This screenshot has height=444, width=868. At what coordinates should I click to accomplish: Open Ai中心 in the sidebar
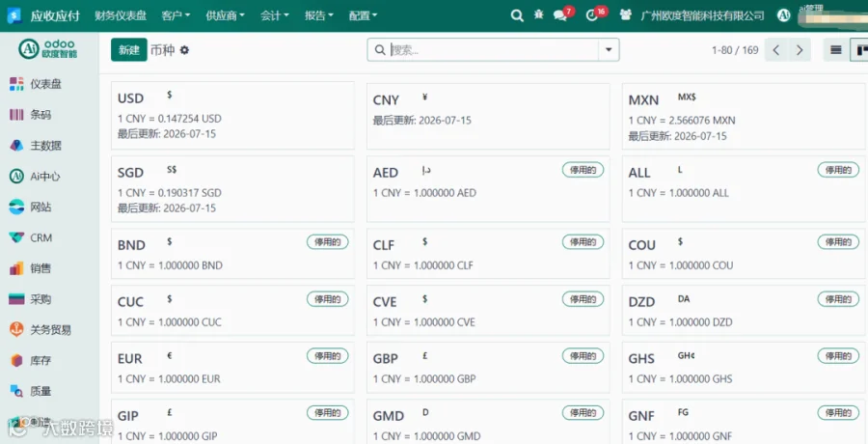coord(35,177)
